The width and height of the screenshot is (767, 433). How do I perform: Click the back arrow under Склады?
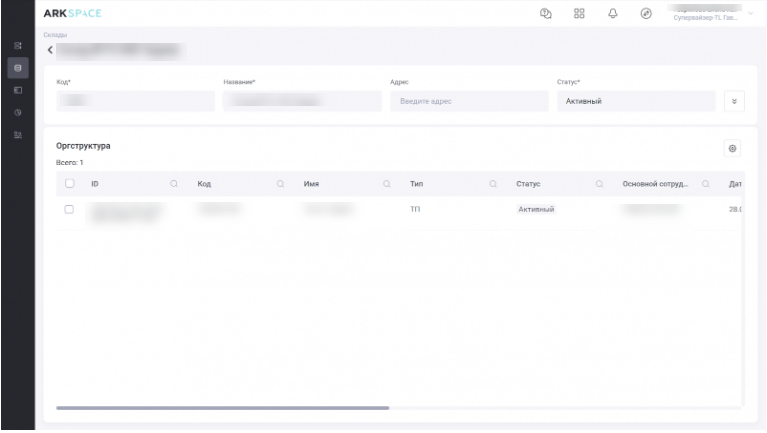point(51,49)
